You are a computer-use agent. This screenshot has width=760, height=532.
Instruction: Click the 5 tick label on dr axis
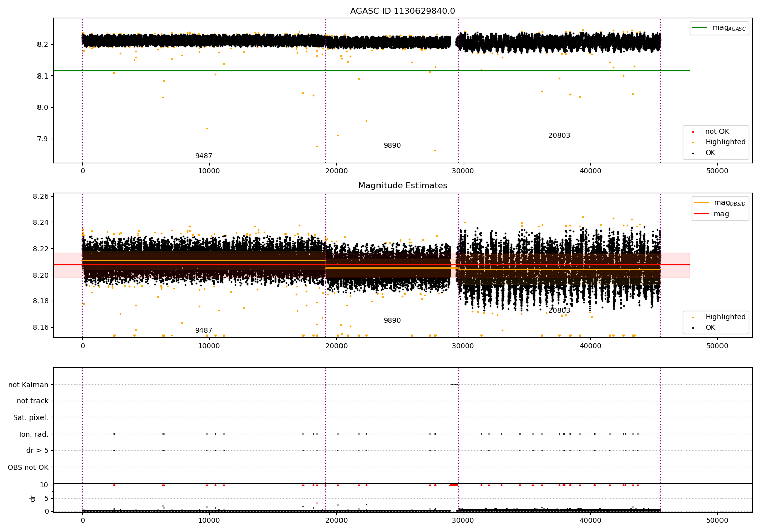coord(46,499)
